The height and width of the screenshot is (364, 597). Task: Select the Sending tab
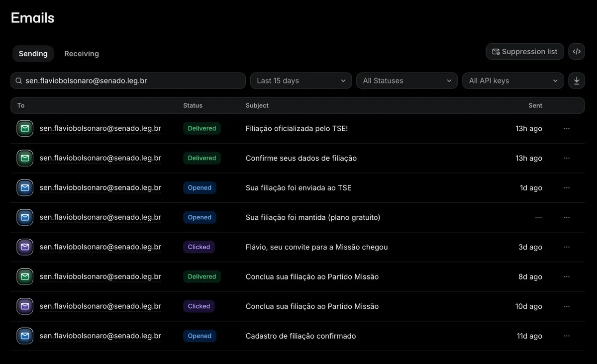[x=33, y=54]
